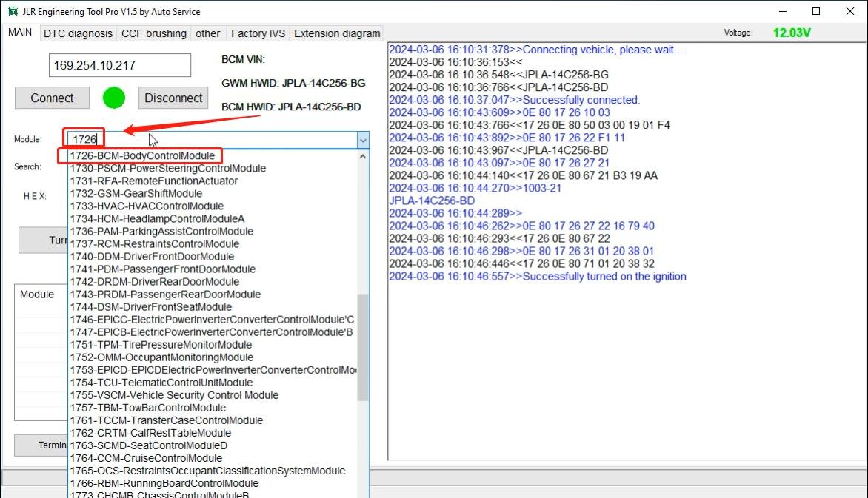Select 1726-BCM-BodyControlModule from the list
This screenshot has height=498, width=868.
point(213,155)
